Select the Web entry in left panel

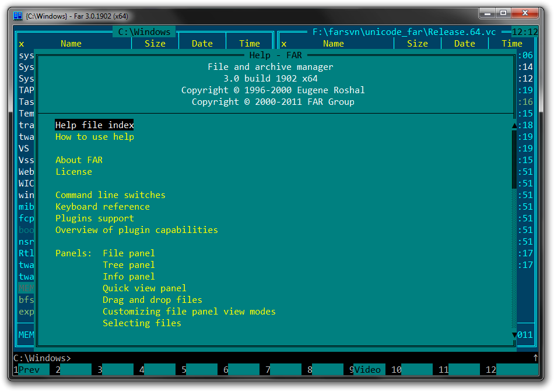26,171
